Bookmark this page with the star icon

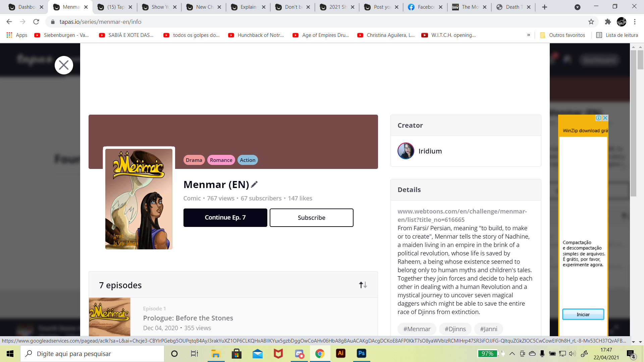pos(591,22)
